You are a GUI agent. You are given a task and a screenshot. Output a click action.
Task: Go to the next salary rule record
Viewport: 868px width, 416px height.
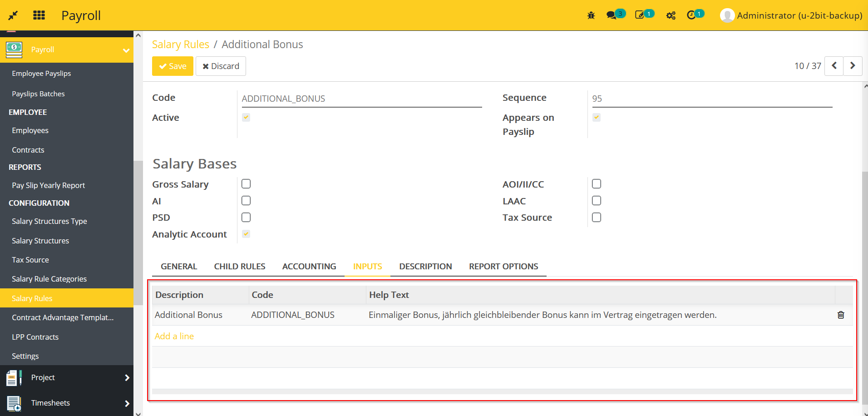(853, 66)
